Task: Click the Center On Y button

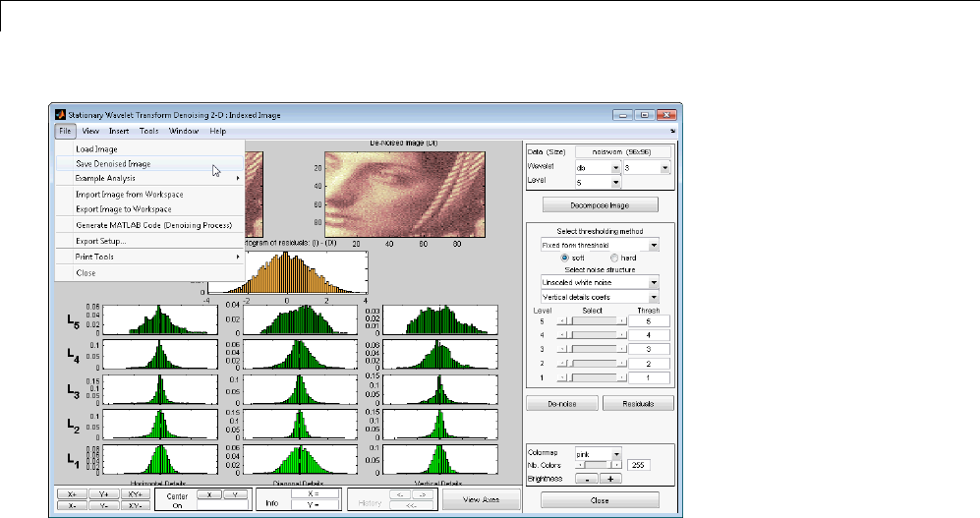Action: [236, 493]
